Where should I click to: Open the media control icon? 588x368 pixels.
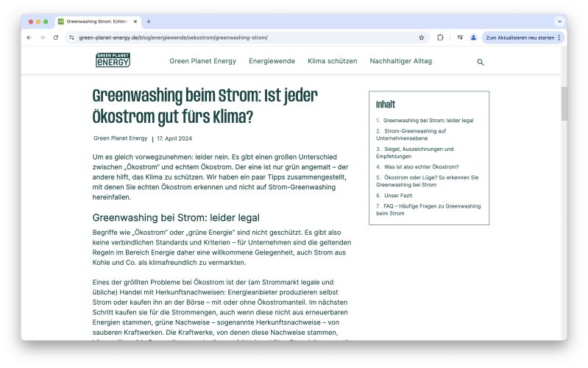tap(460, 38)
